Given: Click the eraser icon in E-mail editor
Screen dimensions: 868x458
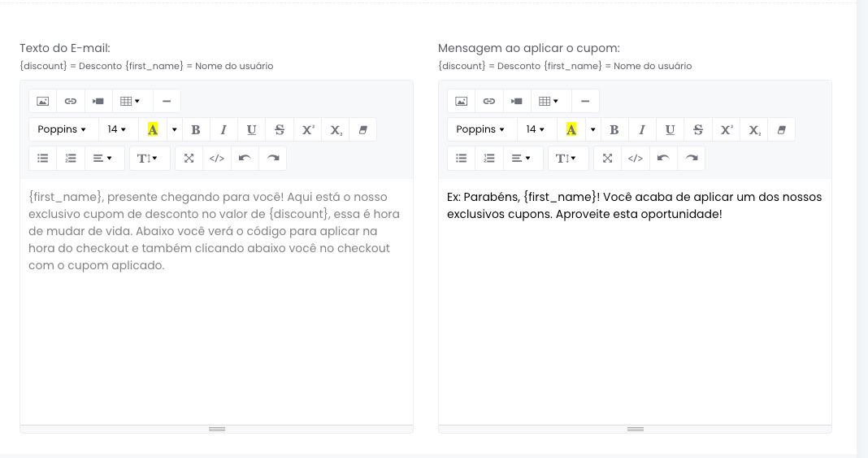Looking at the screenshot, I should (362, 129).
